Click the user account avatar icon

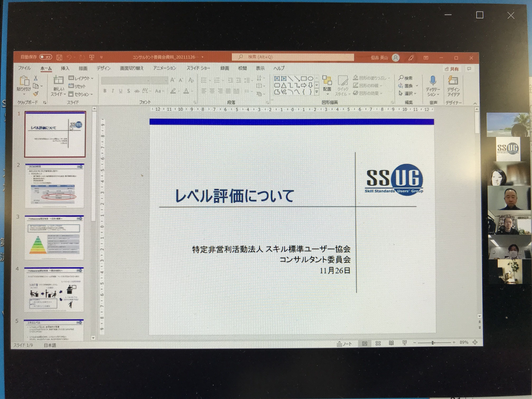(x=396, y=58)
